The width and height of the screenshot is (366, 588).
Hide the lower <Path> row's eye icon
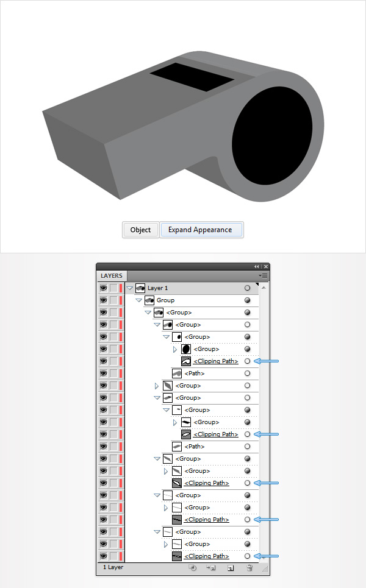coord(104,447)
